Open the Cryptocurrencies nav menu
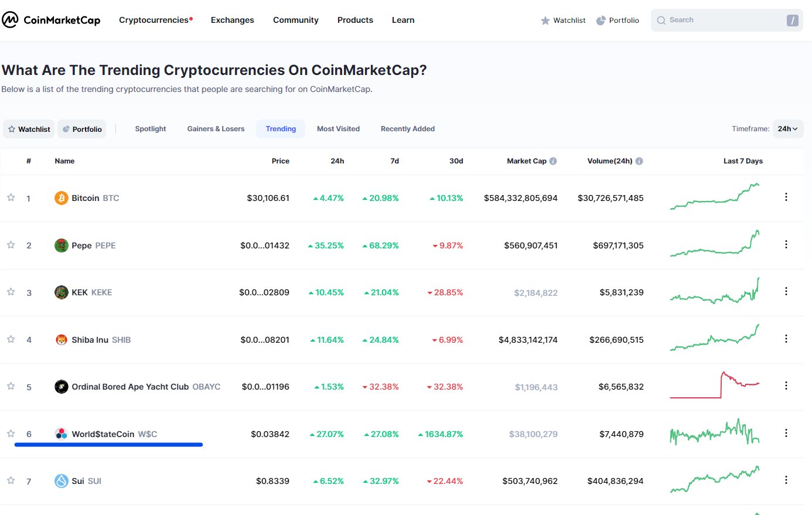The height and width of the screenshot is (515, 812). [x=156, y=20]
